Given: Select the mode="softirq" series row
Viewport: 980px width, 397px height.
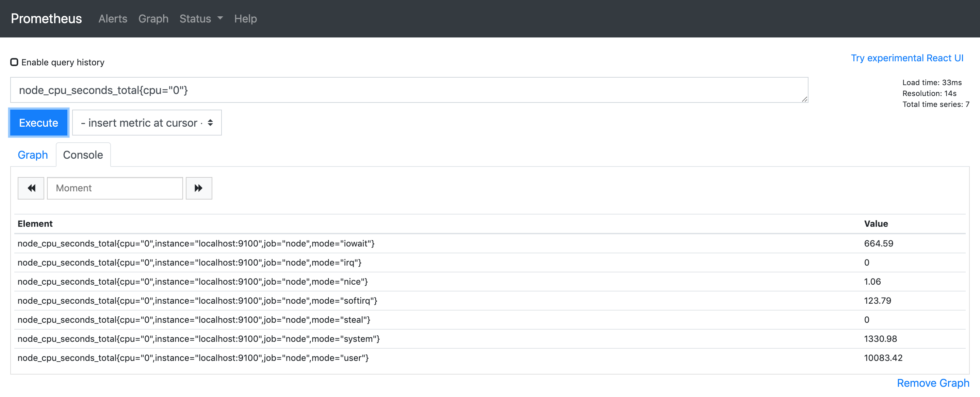Looking at the screenshot, I should pos(490,301).
